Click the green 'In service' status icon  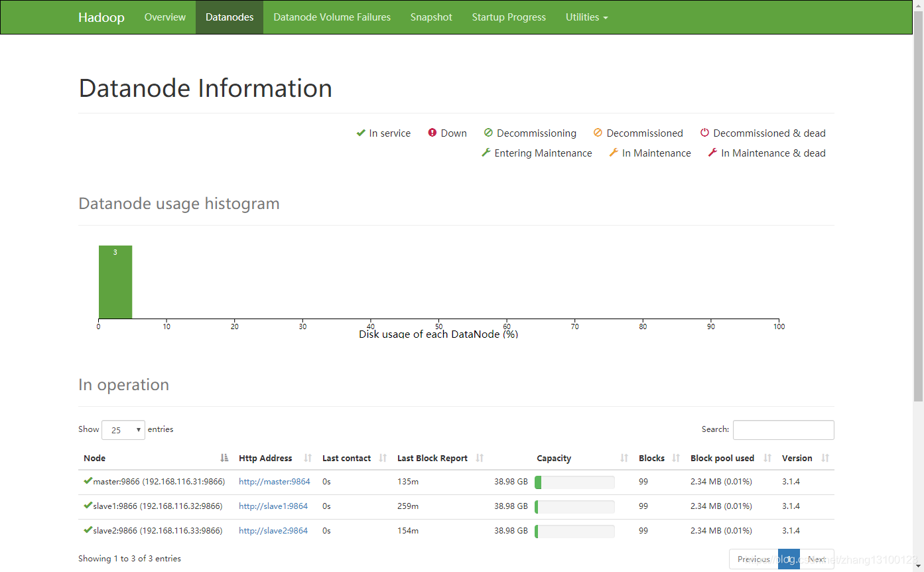362,133
